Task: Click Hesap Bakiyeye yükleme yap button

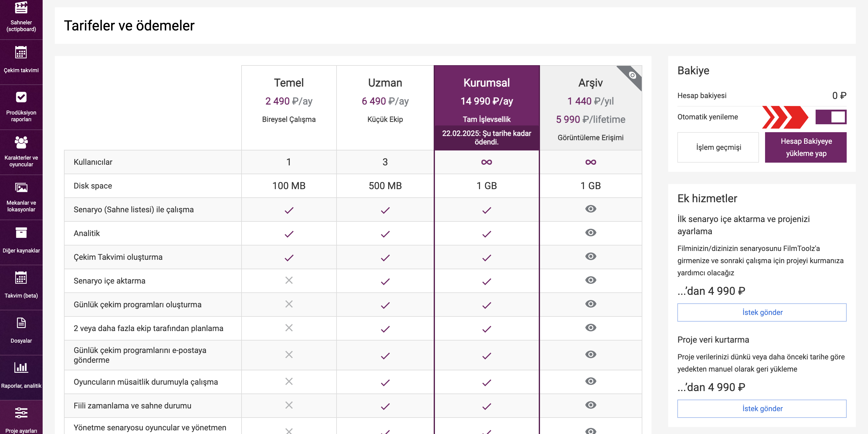Action: [806, 147]
